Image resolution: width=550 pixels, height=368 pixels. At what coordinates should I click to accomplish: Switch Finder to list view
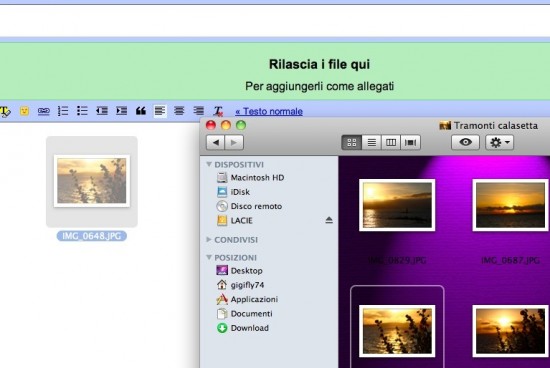click(x=371, y=142)
